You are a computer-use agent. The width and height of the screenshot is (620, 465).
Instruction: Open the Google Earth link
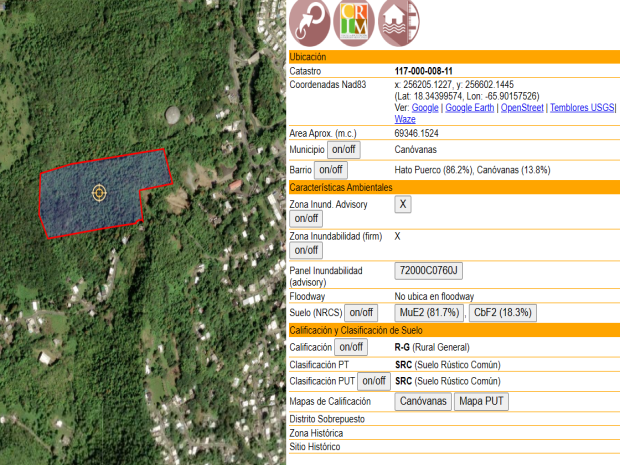(x=470, y=107)
